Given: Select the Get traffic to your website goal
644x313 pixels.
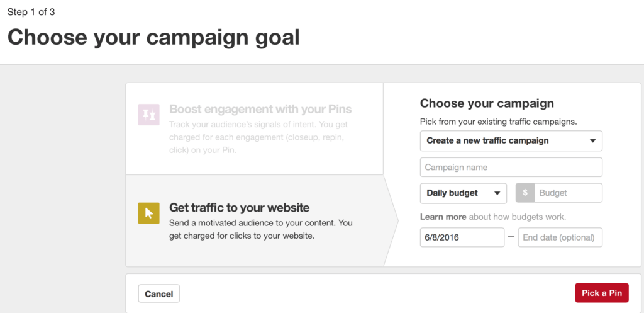Looking at the screenshot, I should click(x=254, y=221).
